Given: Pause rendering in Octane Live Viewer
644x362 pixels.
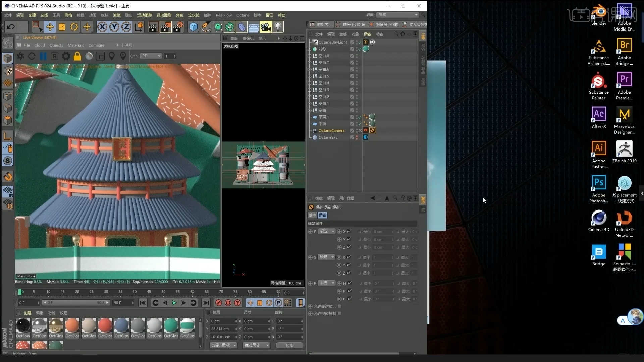Looking at the screenshot, I should coord(43,56).
